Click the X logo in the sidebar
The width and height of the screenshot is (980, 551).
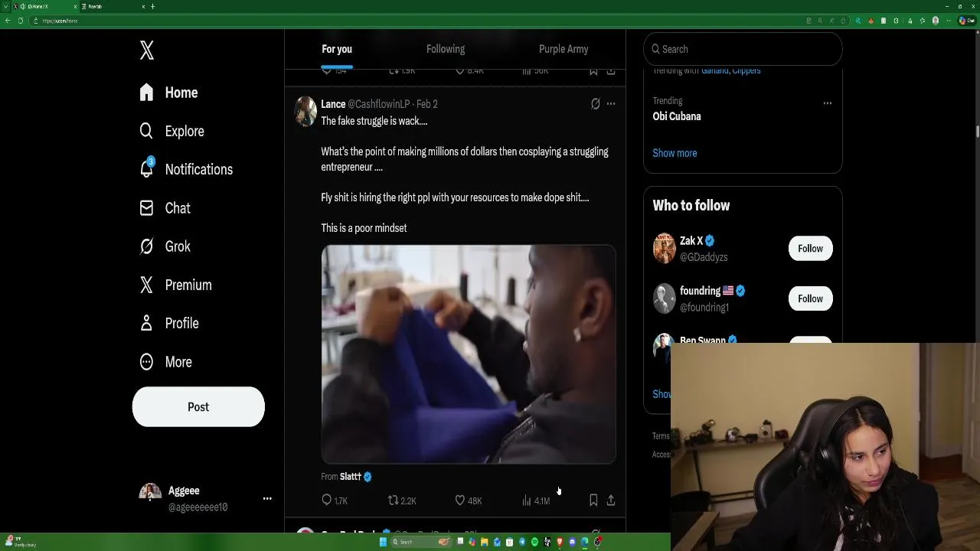147,51
